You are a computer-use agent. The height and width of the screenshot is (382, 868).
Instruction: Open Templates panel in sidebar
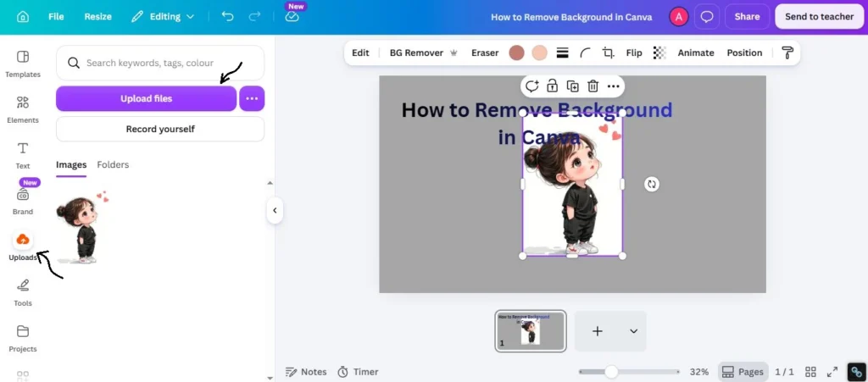(x=23, y=64)
